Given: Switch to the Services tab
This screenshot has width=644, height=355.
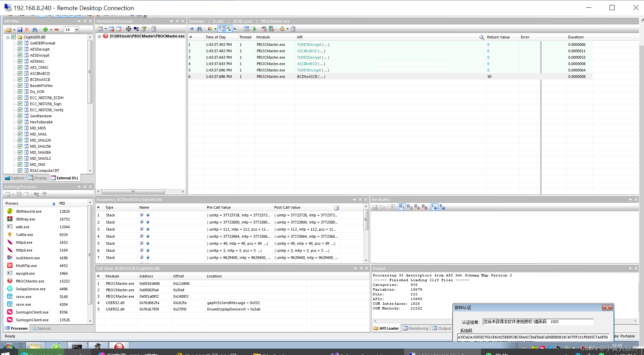Looking at the screenshot, I should pos(41,328).
